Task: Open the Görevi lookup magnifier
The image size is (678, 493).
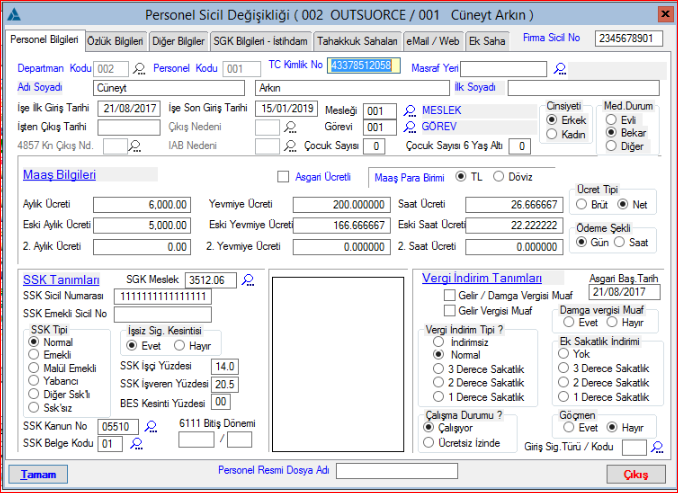Action: click(409, 127)
